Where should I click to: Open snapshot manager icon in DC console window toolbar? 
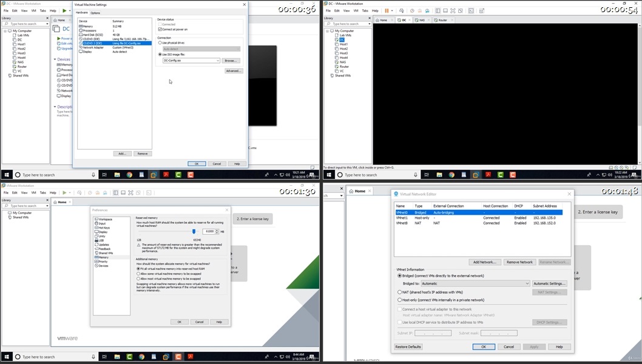427,11
